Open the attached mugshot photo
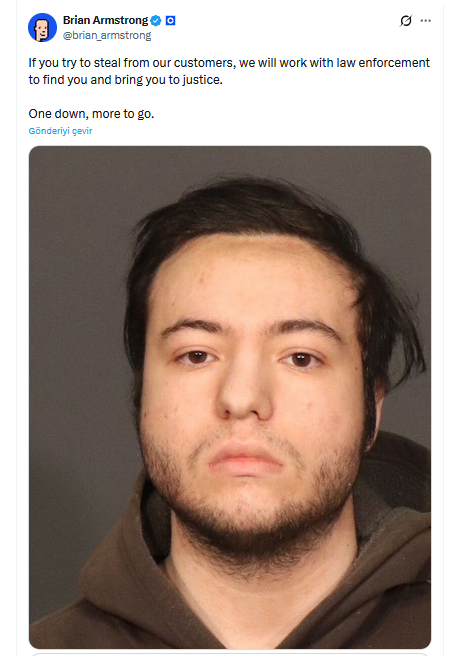The image size is (452, 656). click(x=230, y=397)
